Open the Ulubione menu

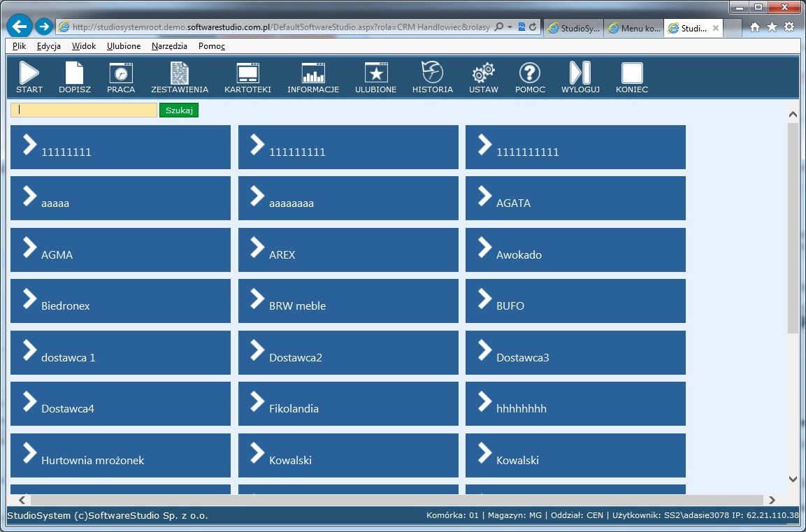124,45
